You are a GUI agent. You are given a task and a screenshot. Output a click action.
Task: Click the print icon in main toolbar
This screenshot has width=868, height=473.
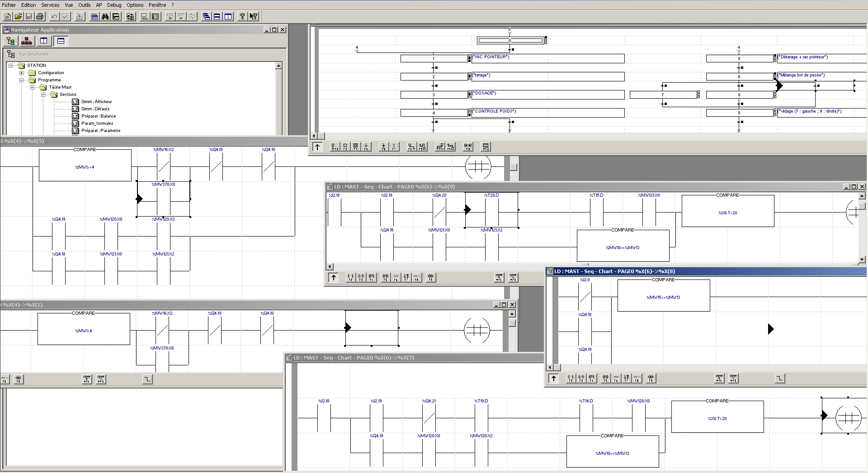pyautogui.click(x=40, y=17)
